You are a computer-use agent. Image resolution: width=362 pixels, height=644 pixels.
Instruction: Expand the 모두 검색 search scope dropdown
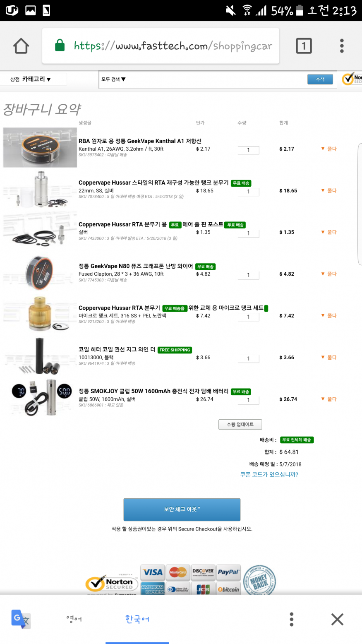pos(113,79)
